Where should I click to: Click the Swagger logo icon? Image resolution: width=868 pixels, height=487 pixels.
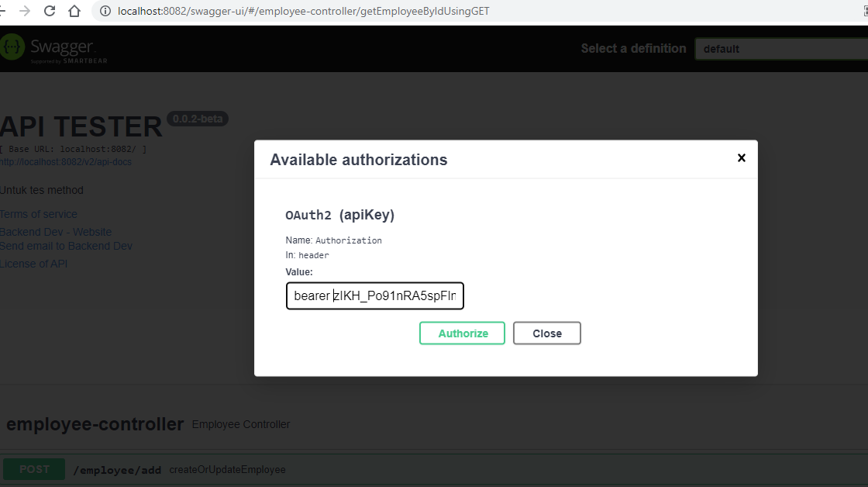click(12, 47)
